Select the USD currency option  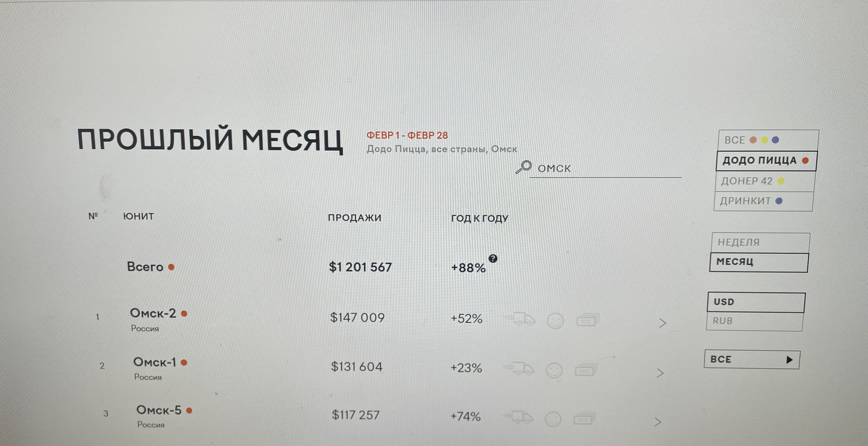[756, 302]
